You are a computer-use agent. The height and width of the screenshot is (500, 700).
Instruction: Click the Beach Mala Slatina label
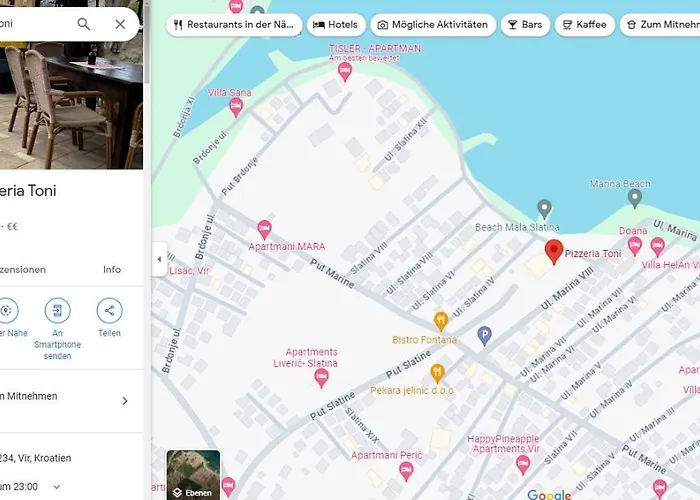(x=517, y=227)
